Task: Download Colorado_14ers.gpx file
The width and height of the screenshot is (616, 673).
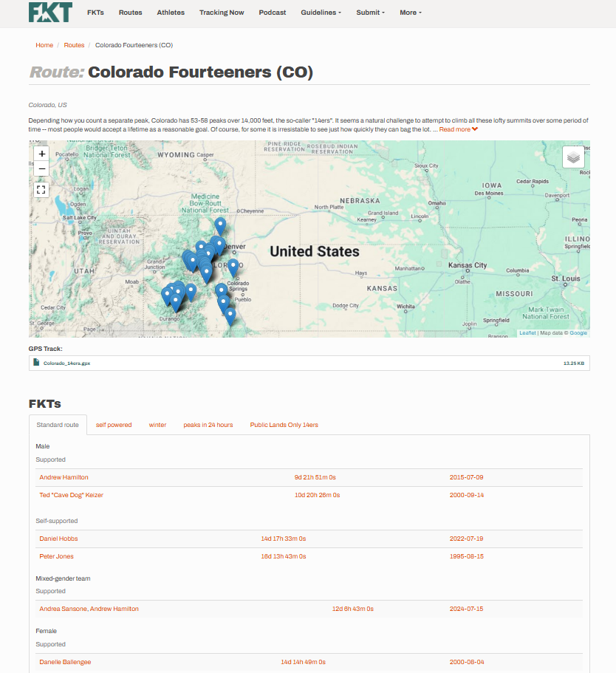Action: point(67,363)
